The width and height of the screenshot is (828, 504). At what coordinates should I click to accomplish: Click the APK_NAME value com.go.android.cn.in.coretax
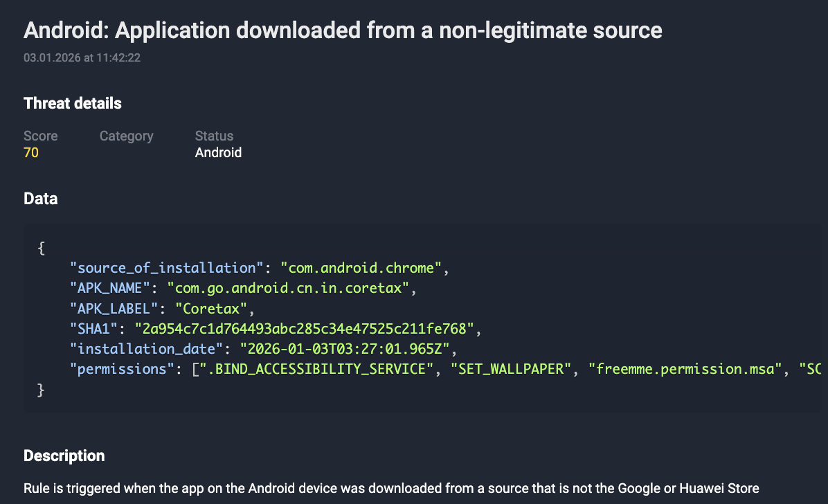coord(291,287)
